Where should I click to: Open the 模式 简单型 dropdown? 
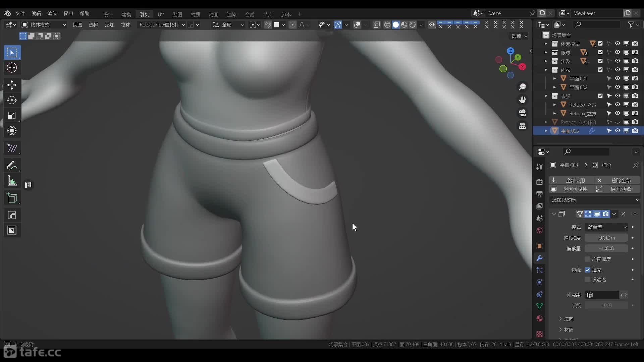(x=606, y=227)
